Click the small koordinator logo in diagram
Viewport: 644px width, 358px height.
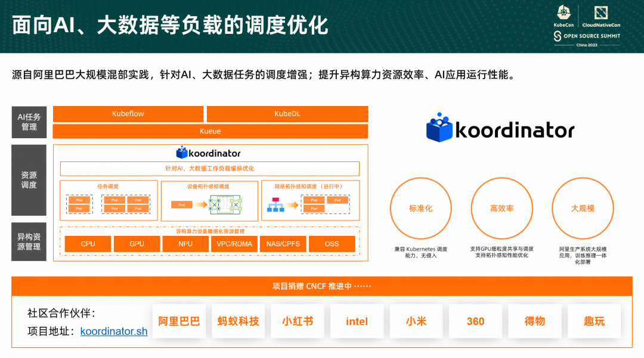pyautogui.click(x=208, y=153)
